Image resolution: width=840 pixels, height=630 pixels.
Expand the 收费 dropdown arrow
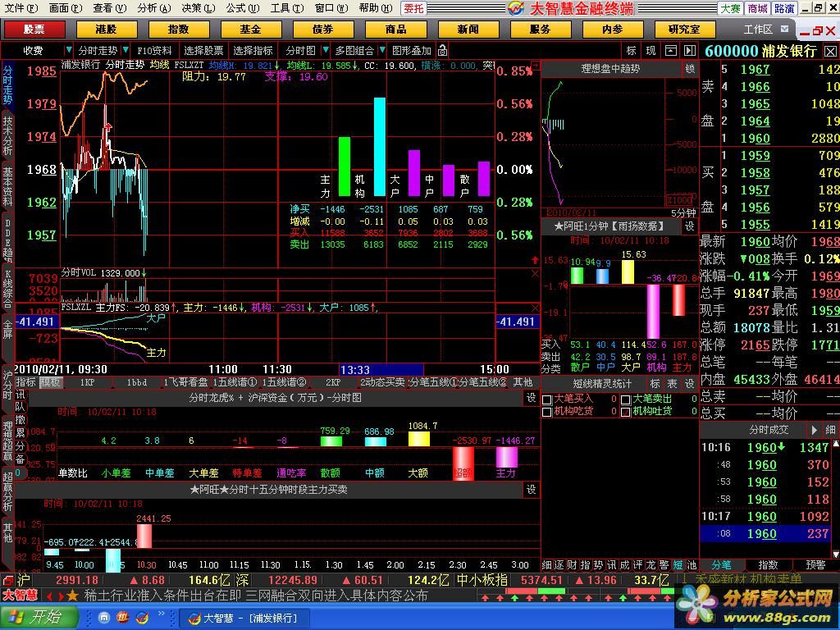click(x=69, y=50)
